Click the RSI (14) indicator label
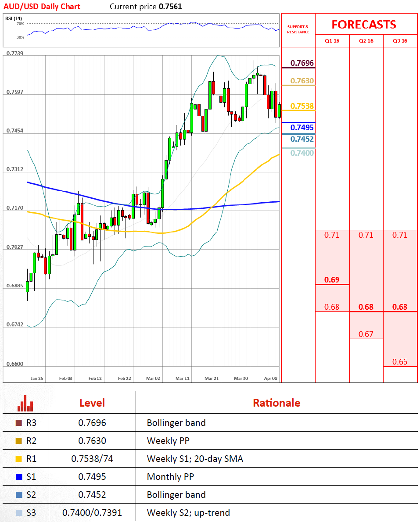 (13, 18)
